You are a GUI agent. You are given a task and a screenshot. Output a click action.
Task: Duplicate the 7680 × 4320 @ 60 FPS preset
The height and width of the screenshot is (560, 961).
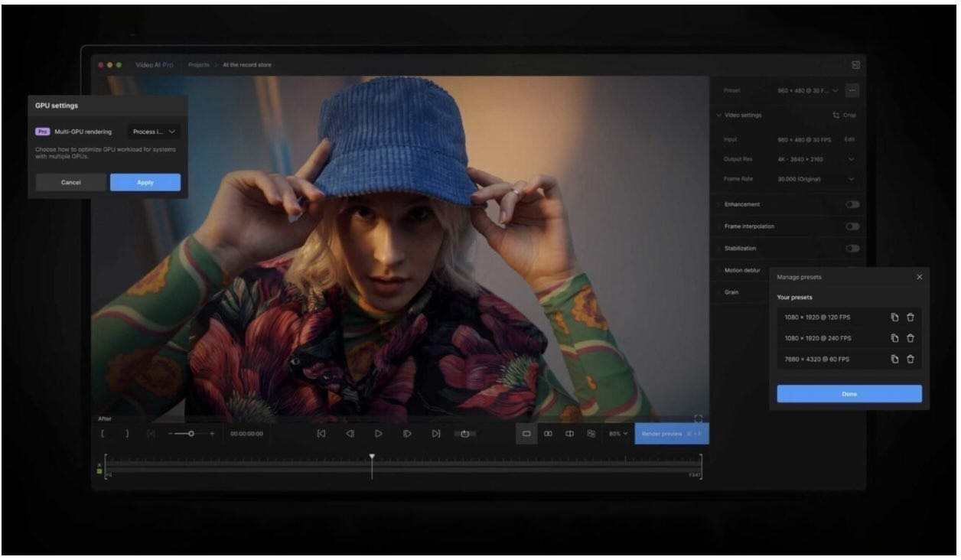894,359
